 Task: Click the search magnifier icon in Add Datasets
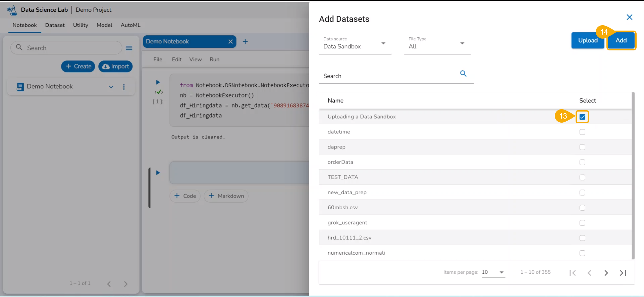[463, 74]
